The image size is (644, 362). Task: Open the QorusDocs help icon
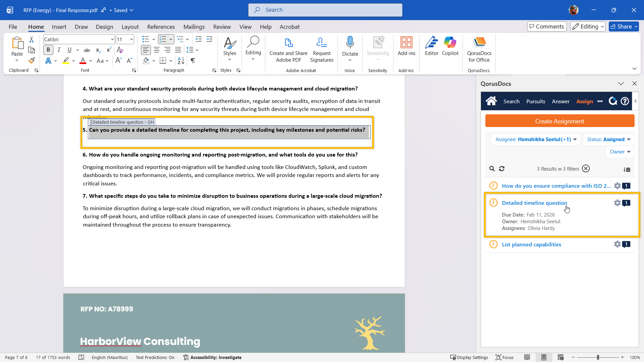pyautogui.click(x=625, y=101)
